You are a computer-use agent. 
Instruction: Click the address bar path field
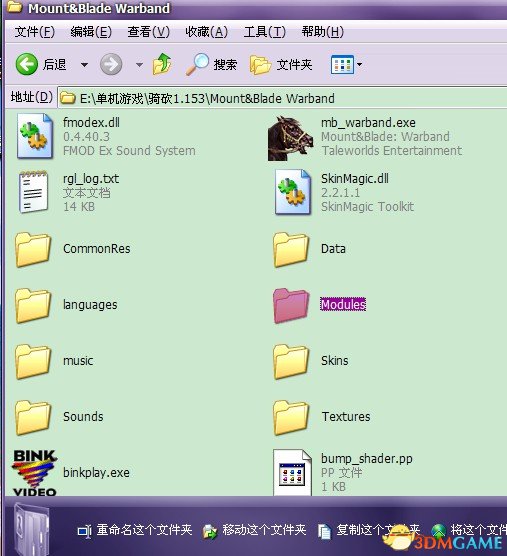(282, 98)
